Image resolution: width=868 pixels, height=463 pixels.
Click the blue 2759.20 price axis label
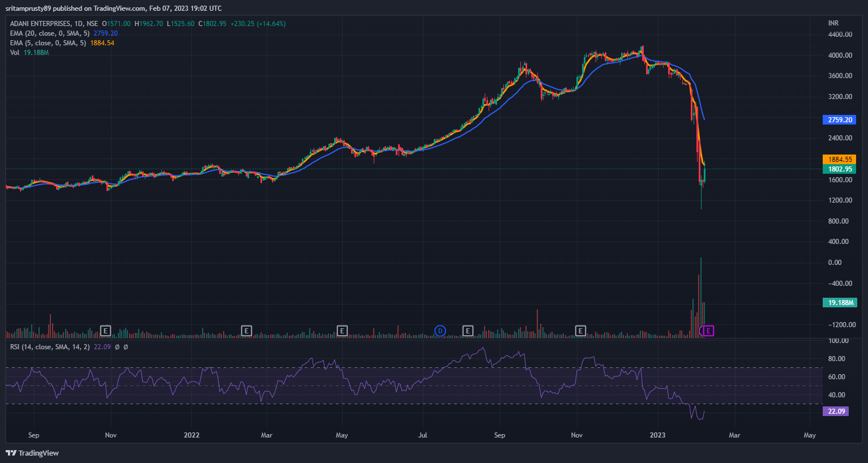click(x=840, y=120)
